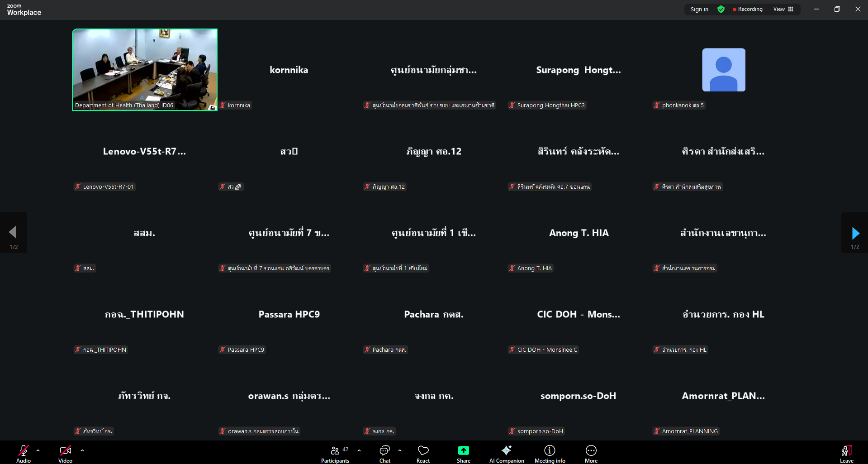
Task: Open the Chat panel
Action: tap(384, 454)
